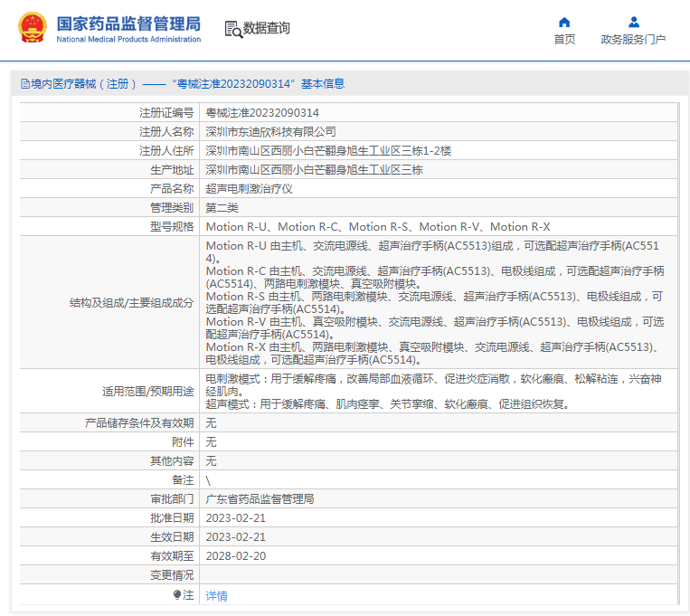Viewport: 690px width, 616px height.
Task: Click the 型号规格 Motion R-U model list
Action: tap(377, 227)
